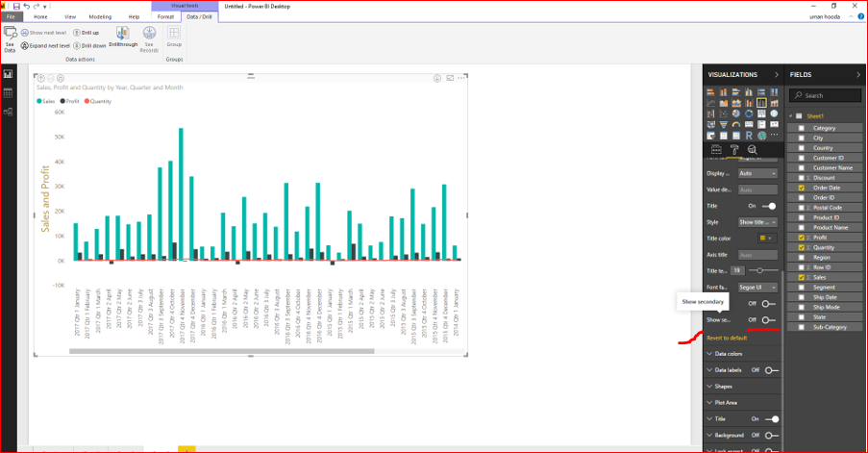Expand the Shapes section
Screen dimensions: 868x453
[720, 386]
